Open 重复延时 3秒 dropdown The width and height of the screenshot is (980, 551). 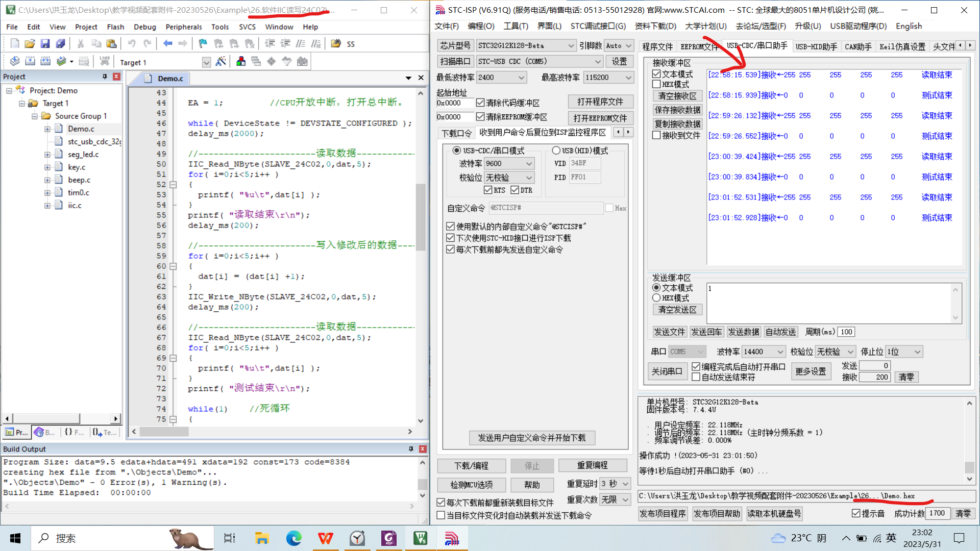615,484
